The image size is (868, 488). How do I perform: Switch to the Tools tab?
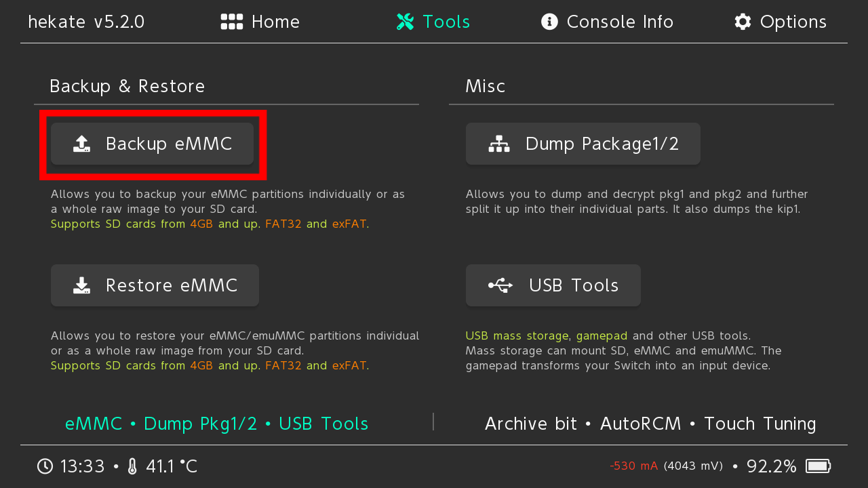tap(433, 22)
